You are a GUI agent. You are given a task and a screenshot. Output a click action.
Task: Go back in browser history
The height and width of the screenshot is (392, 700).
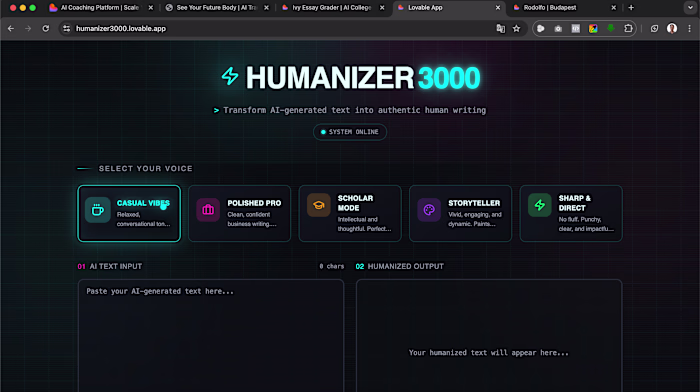(11, 29)
